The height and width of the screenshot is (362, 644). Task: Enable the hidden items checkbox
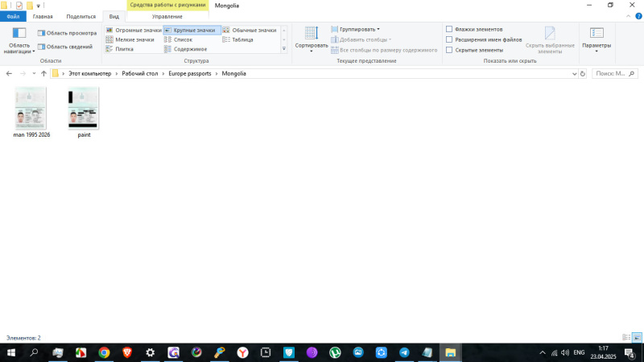449,50
